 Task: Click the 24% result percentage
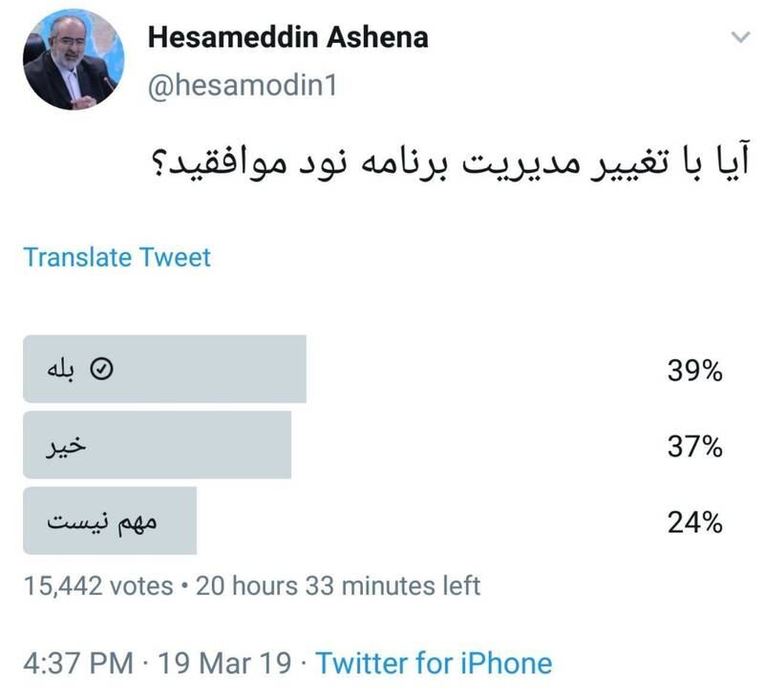(x=693, y=522)
